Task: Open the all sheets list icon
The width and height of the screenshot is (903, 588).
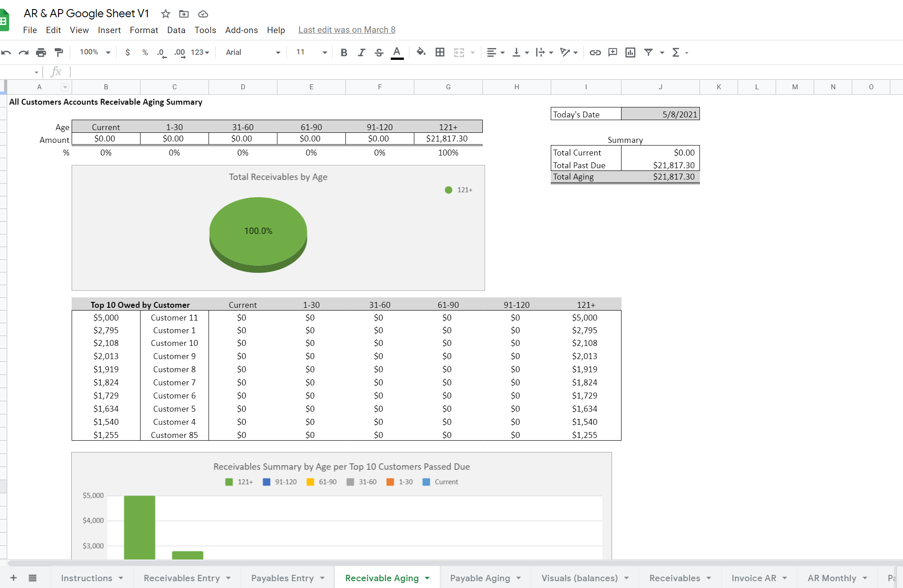Action: click(33, 578)
